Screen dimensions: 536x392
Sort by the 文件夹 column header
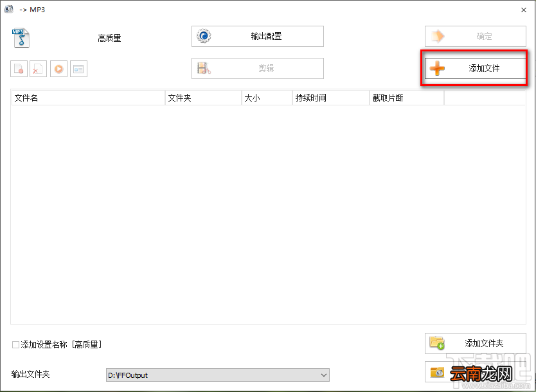(203, 98)
